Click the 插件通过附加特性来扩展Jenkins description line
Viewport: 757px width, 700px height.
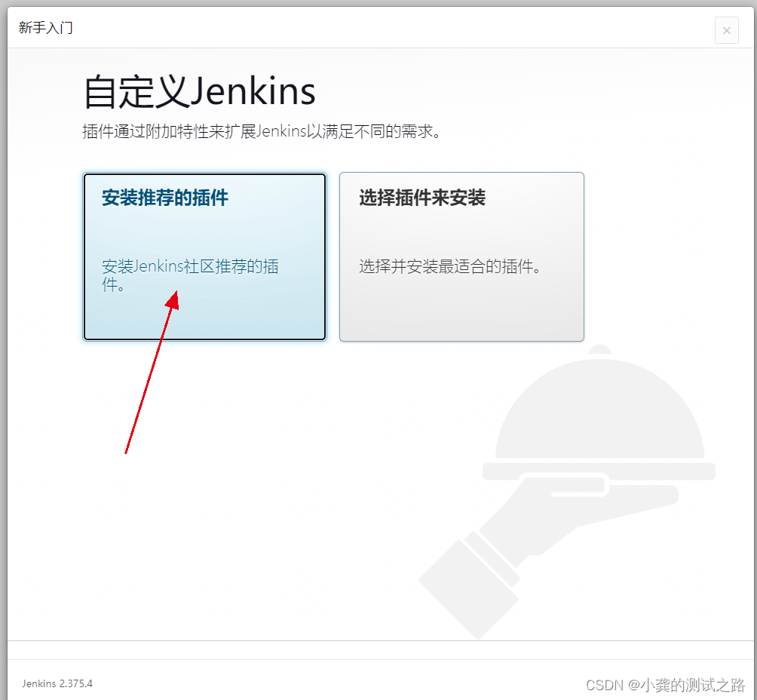[x=261, y=131]
